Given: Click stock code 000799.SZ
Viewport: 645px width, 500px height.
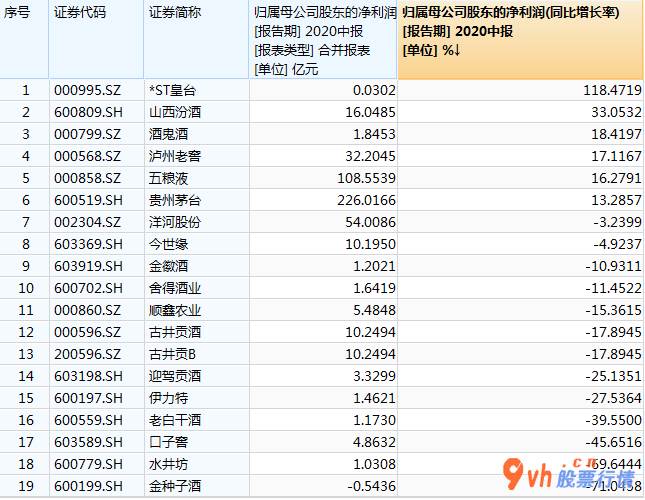Looking at the screenshot, I should click(87, 134).
